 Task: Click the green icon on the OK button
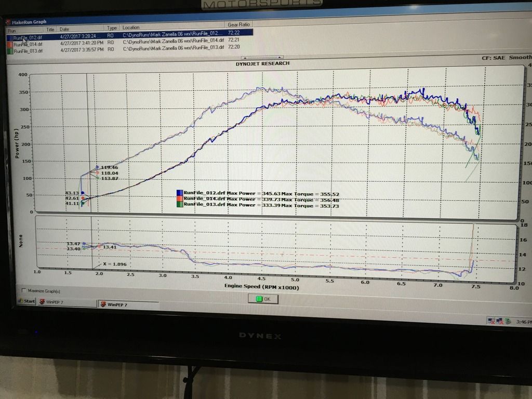[x=258, y=299]
